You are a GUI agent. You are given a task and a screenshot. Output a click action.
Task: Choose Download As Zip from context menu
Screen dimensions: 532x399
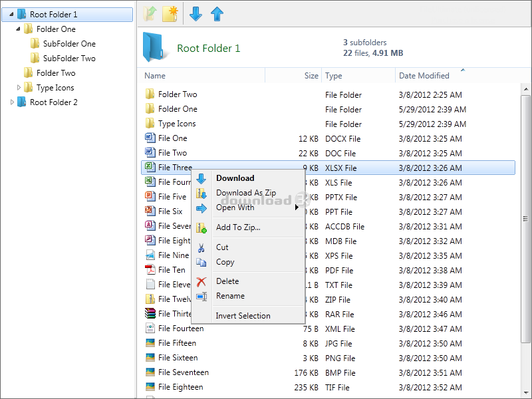click(245, 193)
